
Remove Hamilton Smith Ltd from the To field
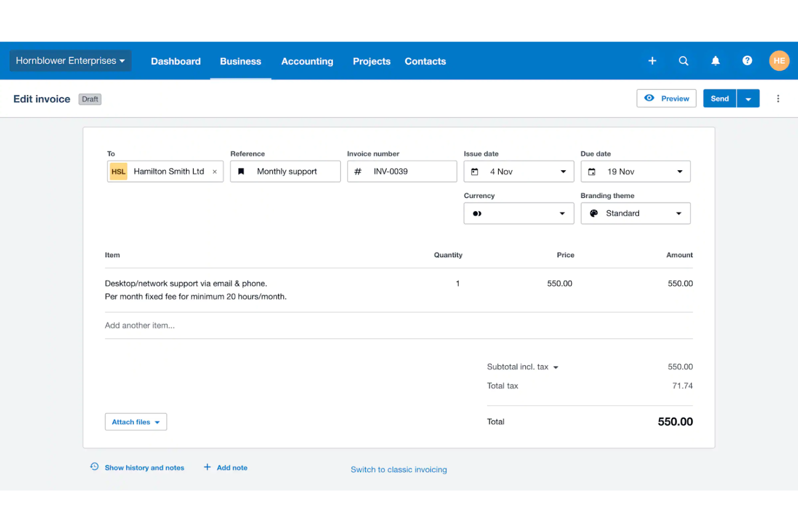pyautogui.click(x=215, y=171)
